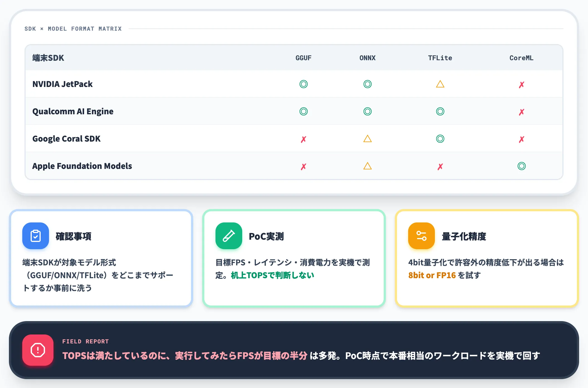
Task: Click the 量子化精度 card title
Action: point(464,236)
